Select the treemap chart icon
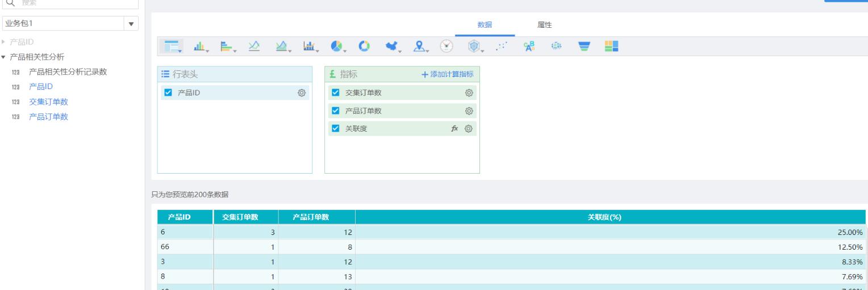The width and height of the screenshot is (868, 290). pyautogui.click(x=611, y=46)
